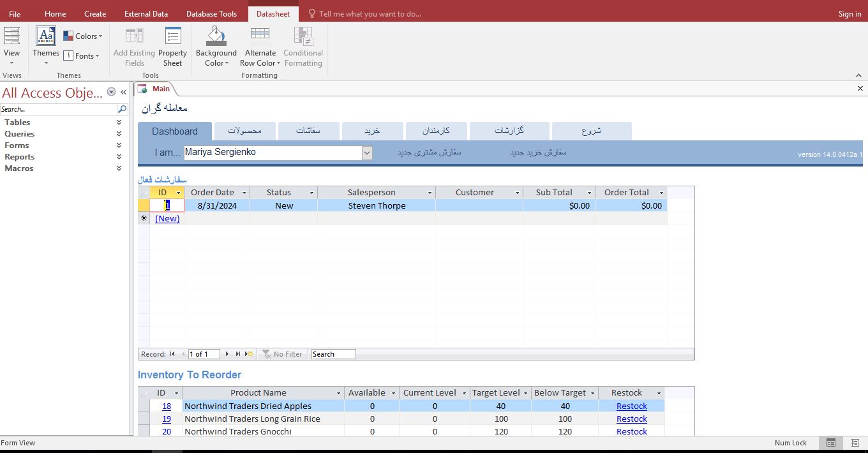Collapse the navigation pane with shutter button
This screenshot has height=453, width=868.
123,93
